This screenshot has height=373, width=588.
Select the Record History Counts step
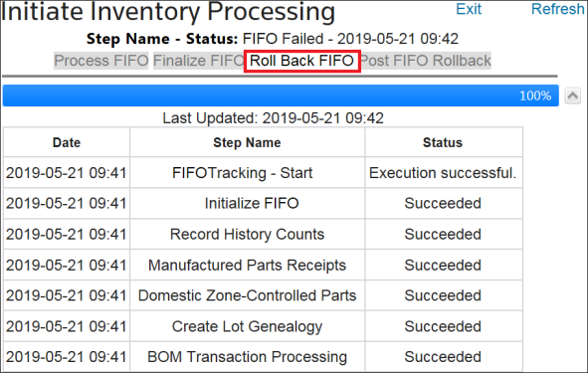coord(247,235)
